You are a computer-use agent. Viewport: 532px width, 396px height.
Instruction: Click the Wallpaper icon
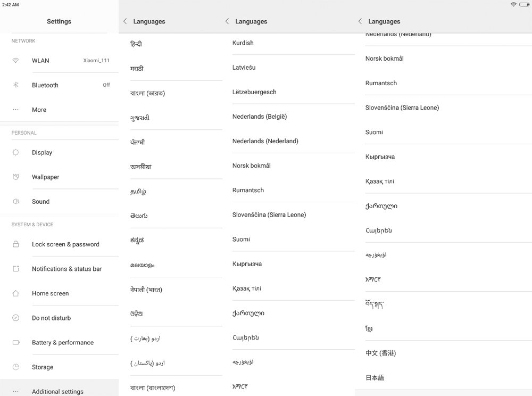point(16,177)
